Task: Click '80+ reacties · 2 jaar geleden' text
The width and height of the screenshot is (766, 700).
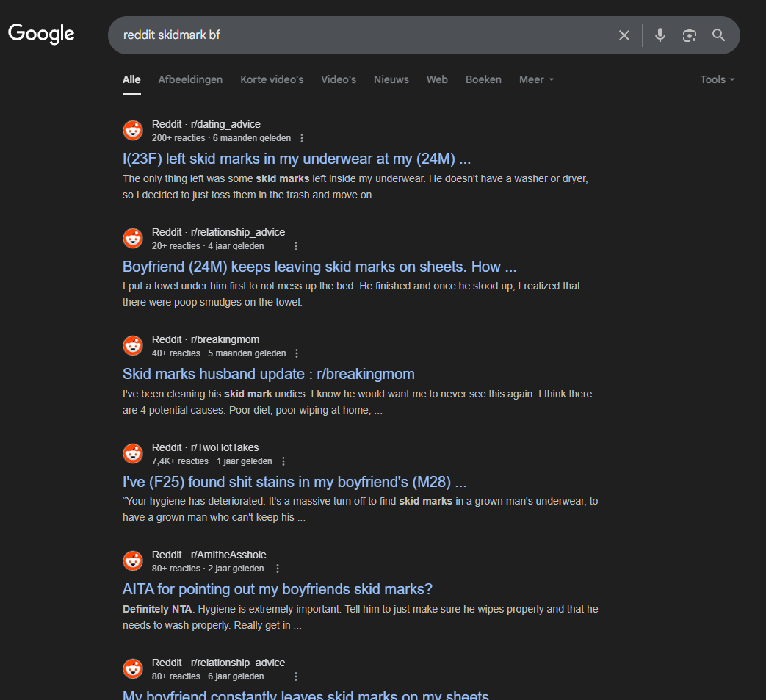Action: [x=208, y=569]
